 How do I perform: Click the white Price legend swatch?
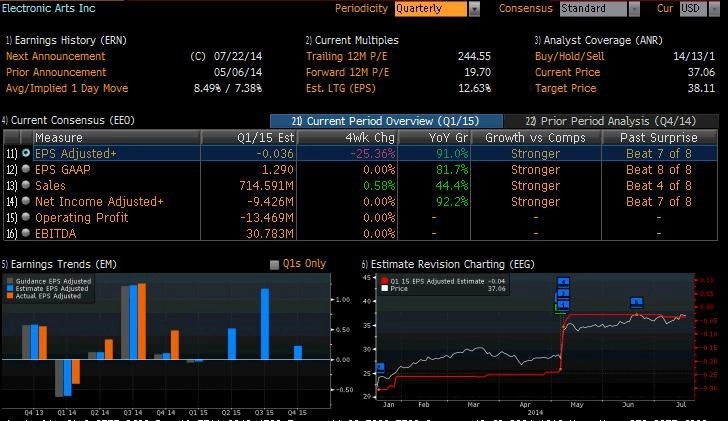click(384, 288)
